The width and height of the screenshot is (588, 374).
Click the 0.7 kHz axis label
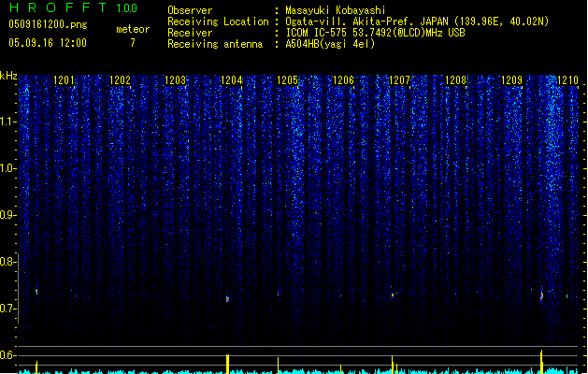click(x=7, y=309)
